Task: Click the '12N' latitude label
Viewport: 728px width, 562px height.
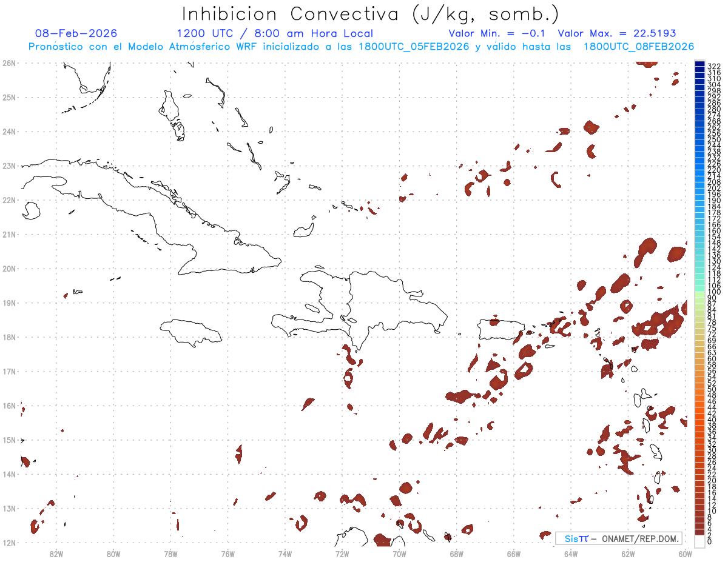Action: pos(9,542)
